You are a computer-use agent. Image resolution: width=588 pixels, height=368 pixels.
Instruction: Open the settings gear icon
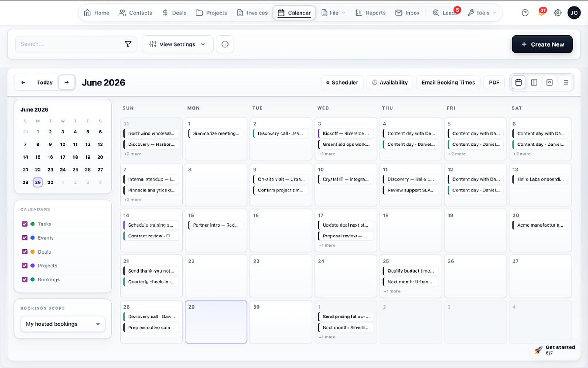pos(558,13)
